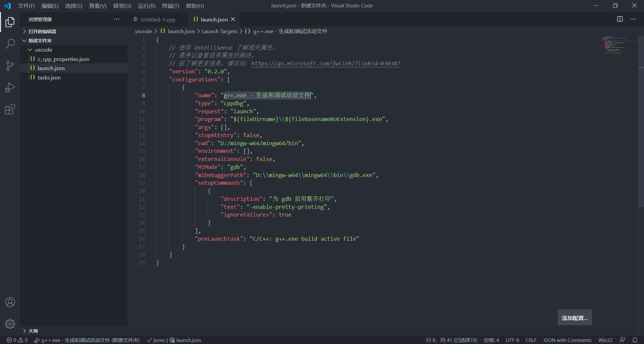
Task: Click the editor vertical scrollbar
Action: (641, 122)
